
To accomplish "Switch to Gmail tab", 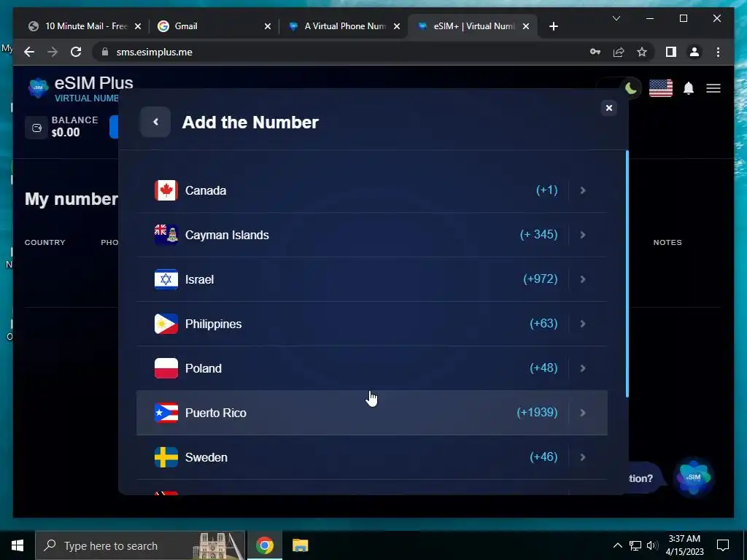I will point(214,26).
